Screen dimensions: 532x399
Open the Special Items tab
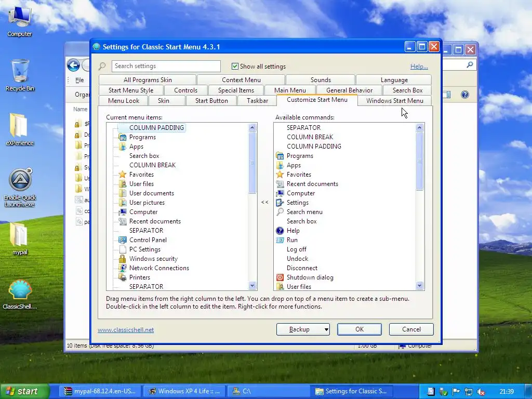tap(236, 90)
